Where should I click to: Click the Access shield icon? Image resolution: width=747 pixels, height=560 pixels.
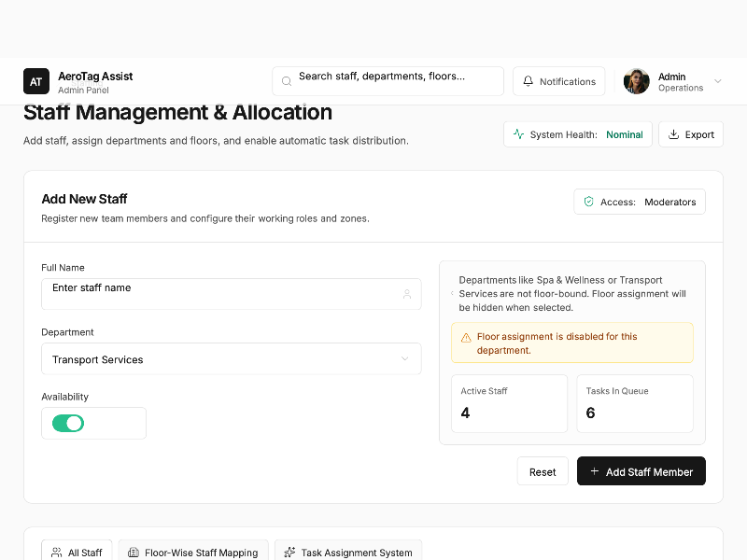coord(588,202)
